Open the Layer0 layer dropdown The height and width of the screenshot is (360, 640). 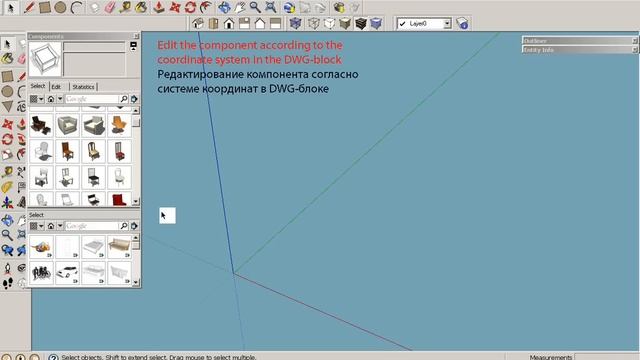(447, 24)
